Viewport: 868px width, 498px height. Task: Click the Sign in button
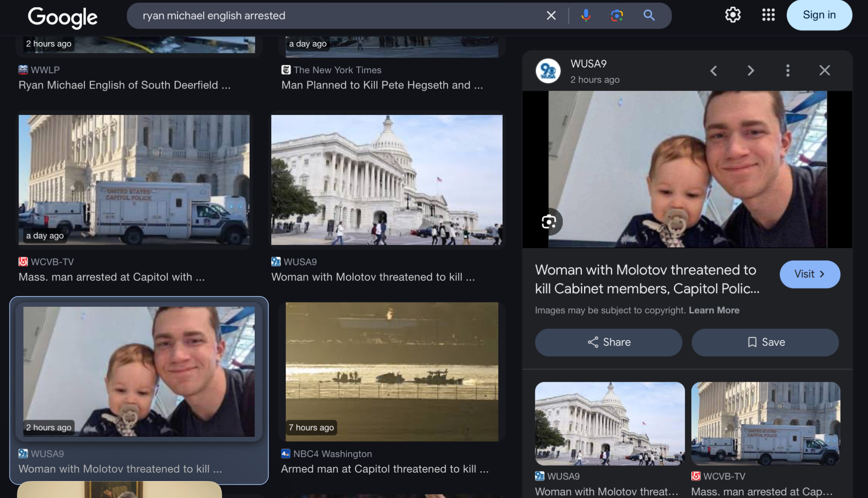point(819,15)
